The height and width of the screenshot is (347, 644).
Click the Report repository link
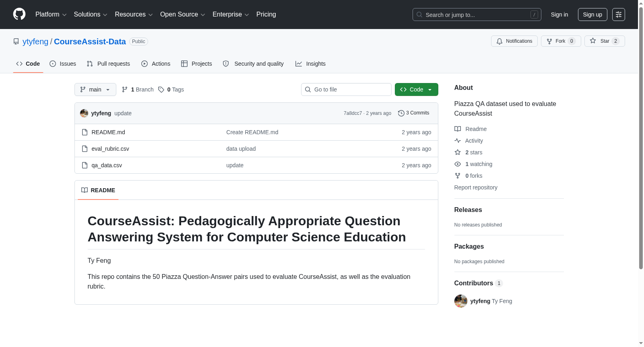pos(476,187)
